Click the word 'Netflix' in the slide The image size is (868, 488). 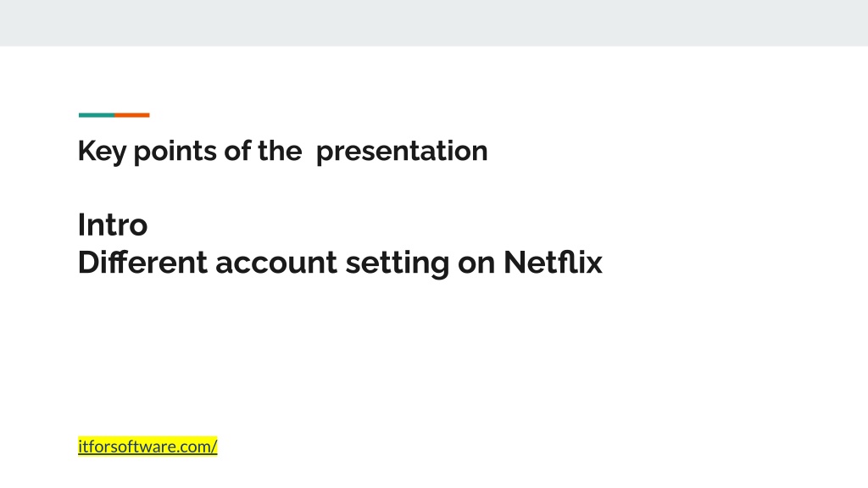[x=553, y=263]
